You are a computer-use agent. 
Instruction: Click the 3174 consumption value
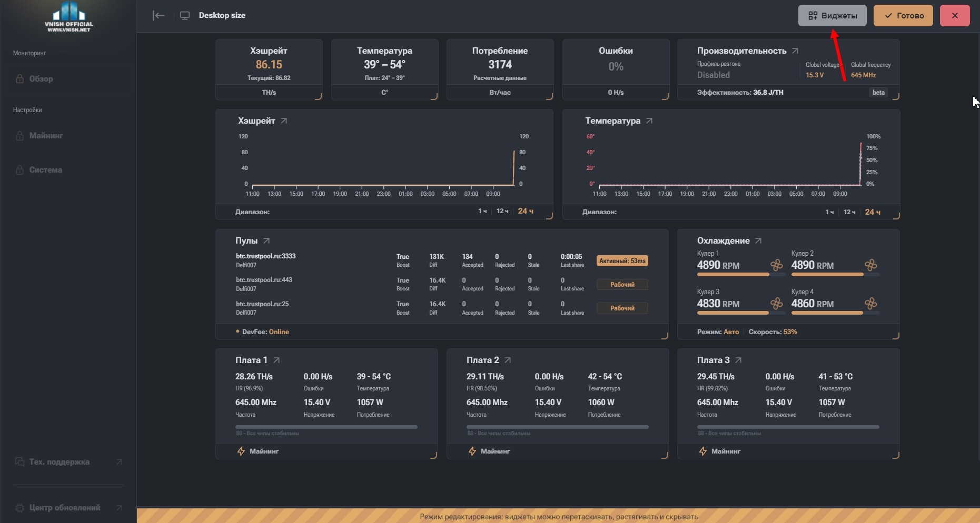point(500,65)
